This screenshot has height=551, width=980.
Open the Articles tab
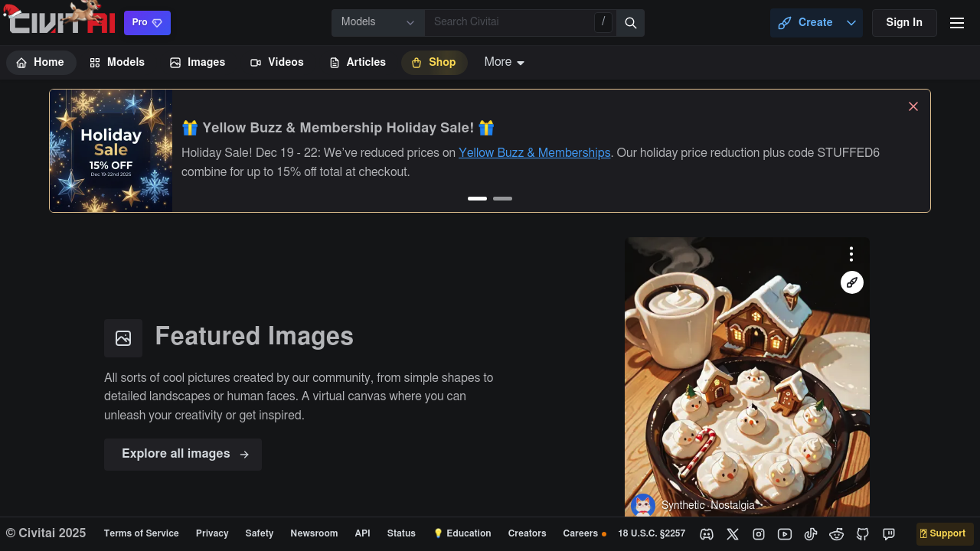click(358, 63)
